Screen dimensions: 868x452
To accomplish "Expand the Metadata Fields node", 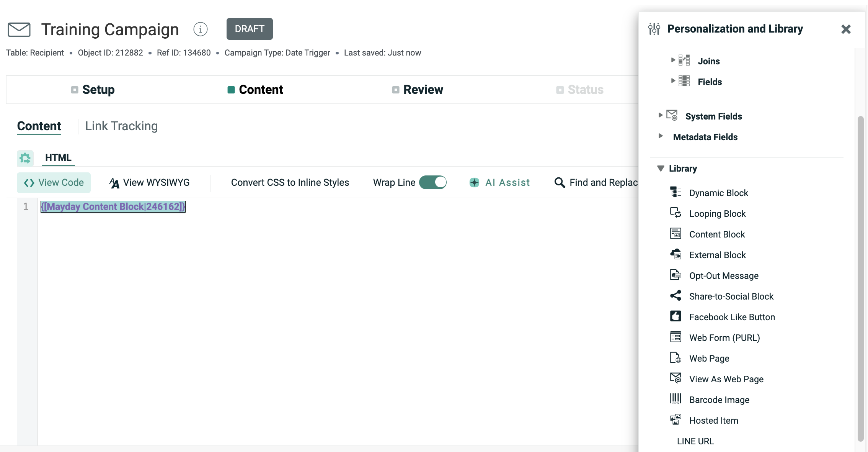I will (x=661, y=136).
